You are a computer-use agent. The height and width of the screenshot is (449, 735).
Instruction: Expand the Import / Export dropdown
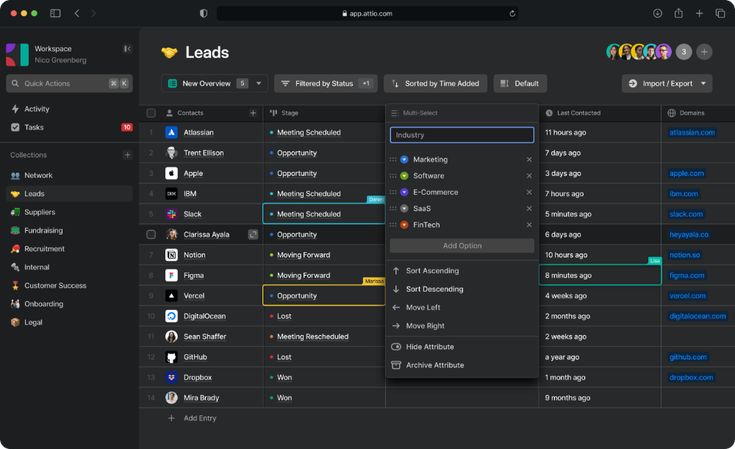704,83
